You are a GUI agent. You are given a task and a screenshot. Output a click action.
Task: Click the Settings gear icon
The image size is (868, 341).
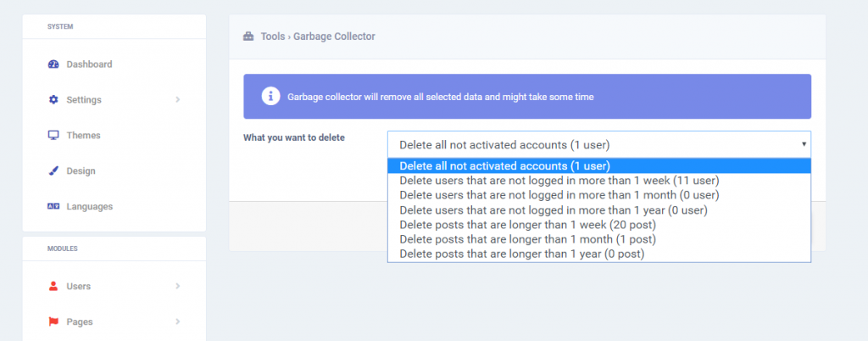[53, 99]
